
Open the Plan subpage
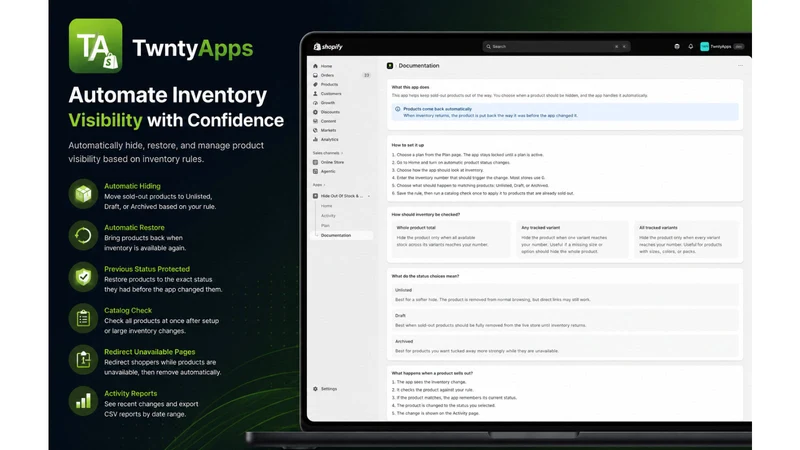325,225
